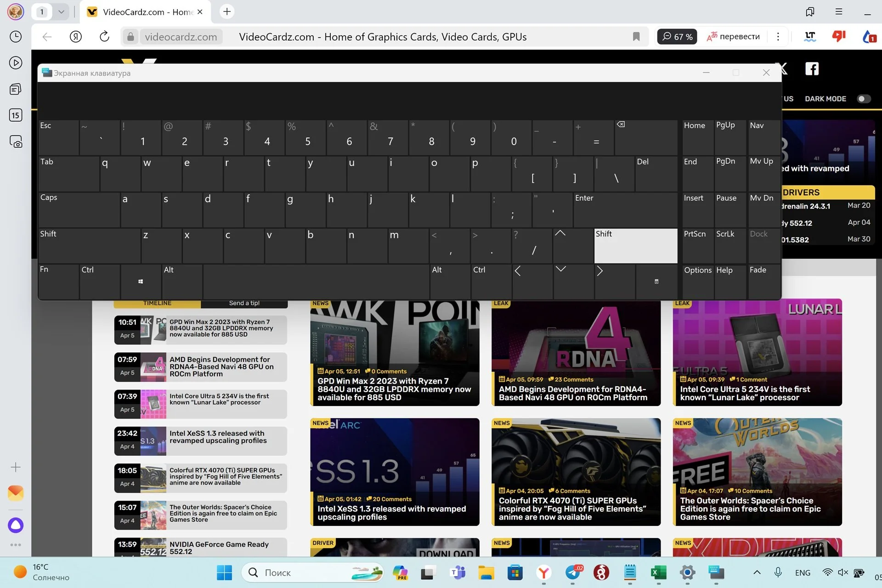Click the browser reload icon

point(104,37)
